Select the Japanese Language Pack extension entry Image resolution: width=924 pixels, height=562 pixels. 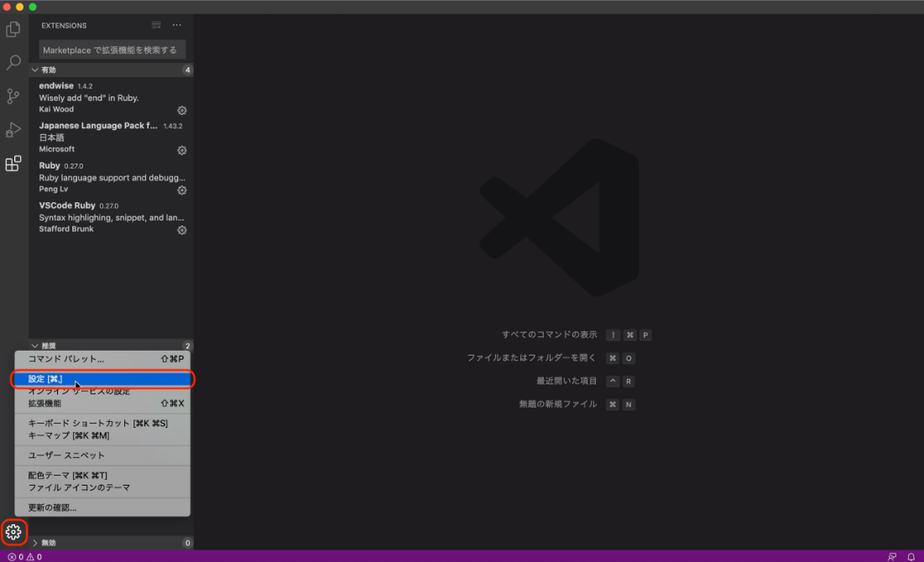112,138
